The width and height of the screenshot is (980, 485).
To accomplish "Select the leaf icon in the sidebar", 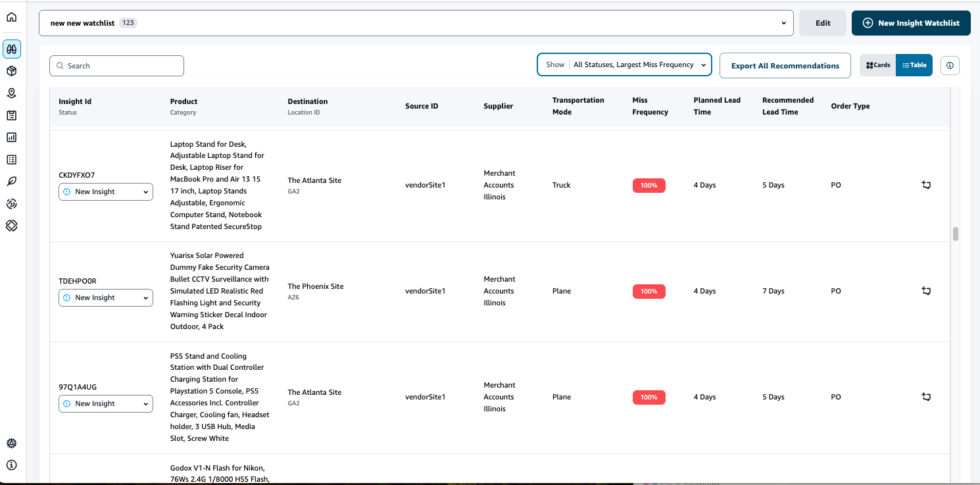I will (11, 181).
